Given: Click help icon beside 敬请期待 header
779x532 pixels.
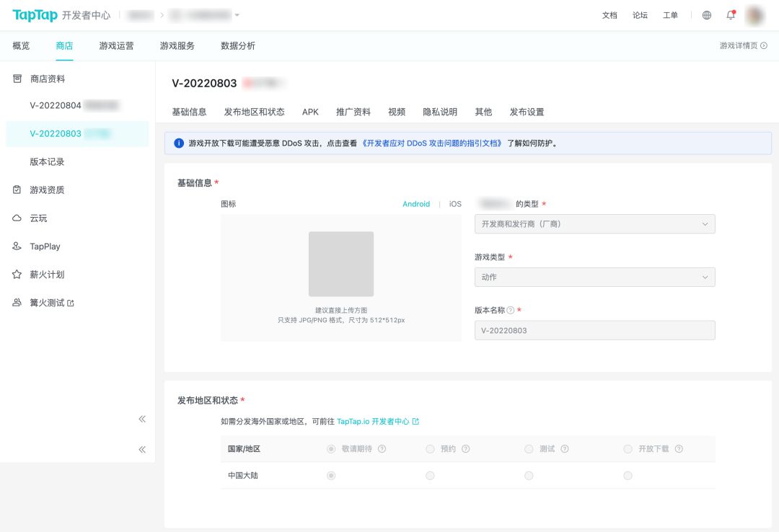Looking at the screenshot, I should click(382, 449).
